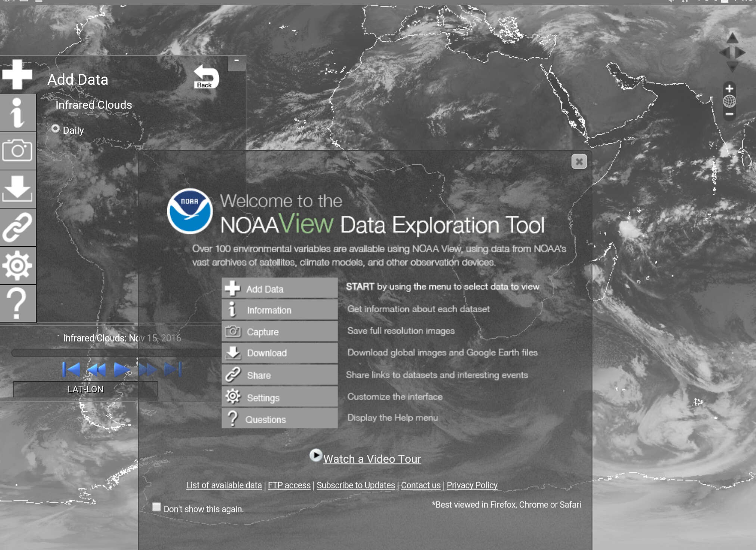756x550 pixels.
Task: Open Watch a Video Tour link
Action: pyautogui.click(x=372, y=459)
